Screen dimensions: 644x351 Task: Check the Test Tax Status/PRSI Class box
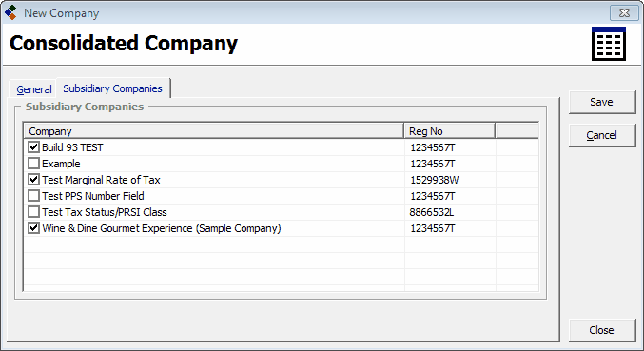tap(33, 212)
